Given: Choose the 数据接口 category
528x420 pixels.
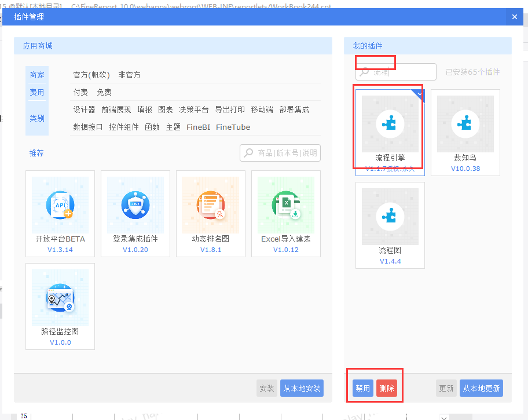Looking at the screenshot, I should (x=88, y=127).
